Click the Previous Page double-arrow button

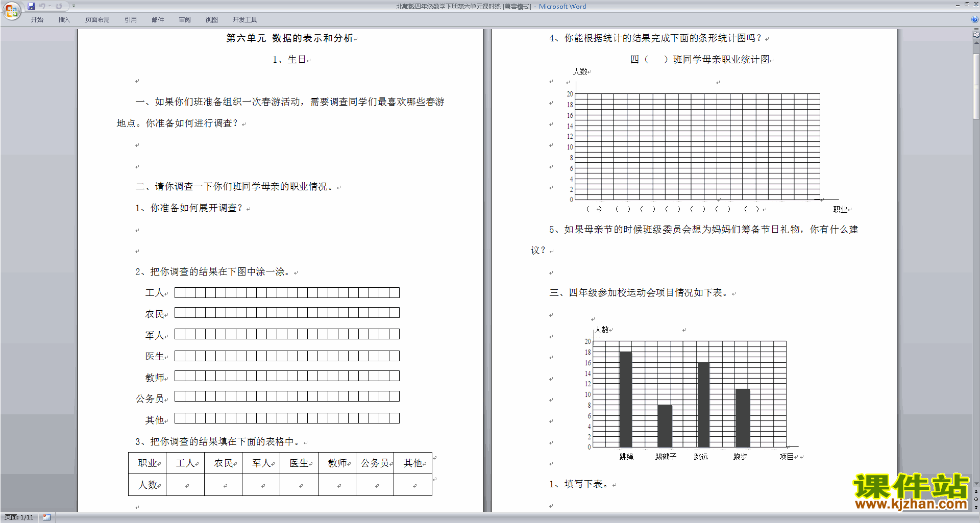point(976,491)
